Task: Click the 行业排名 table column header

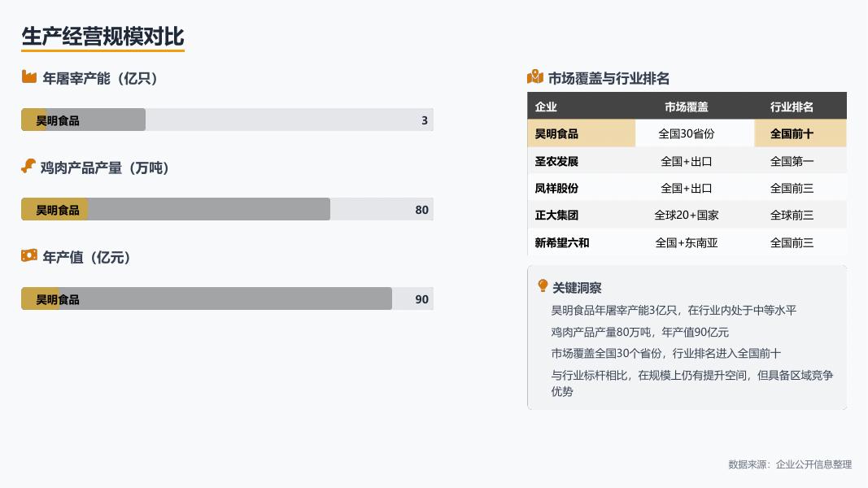Action: [792, 107]
